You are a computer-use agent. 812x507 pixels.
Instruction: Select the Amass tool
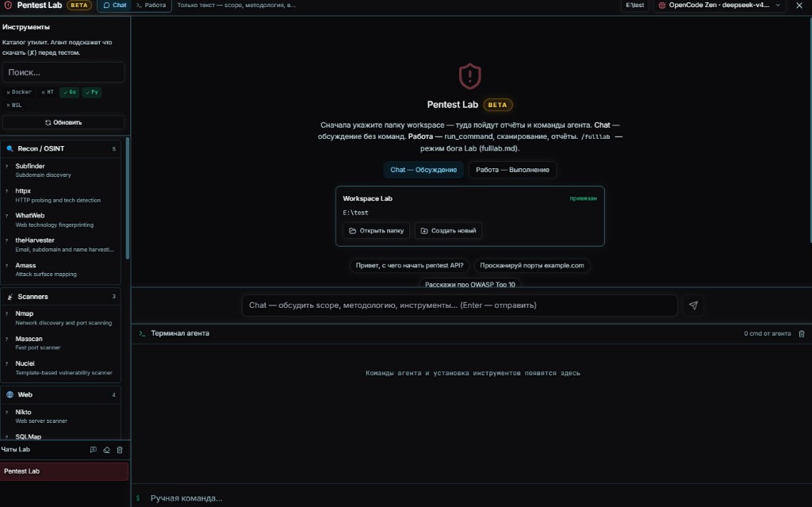(61, 270)
